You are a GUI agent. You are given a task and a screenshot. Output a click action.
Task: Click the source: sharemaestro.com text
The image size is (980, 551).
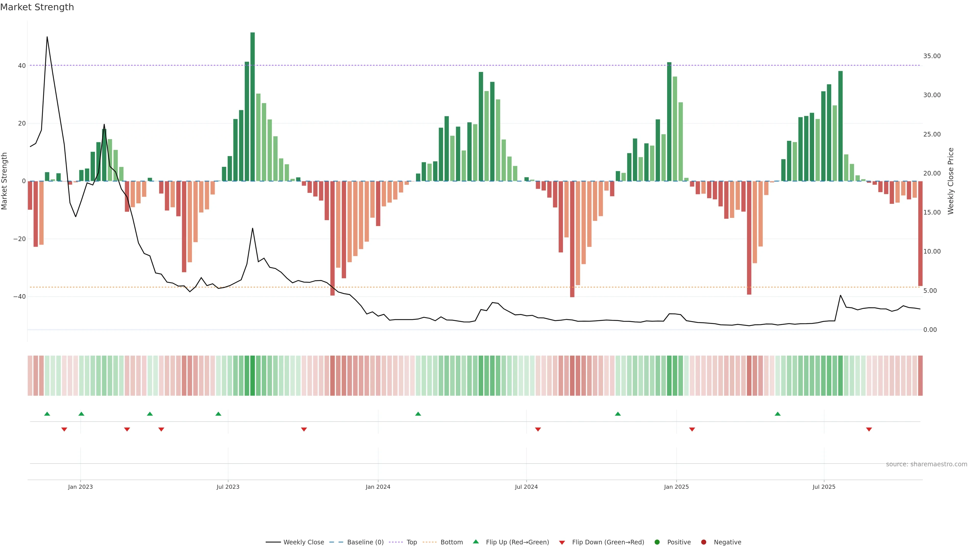pos(926,464)
